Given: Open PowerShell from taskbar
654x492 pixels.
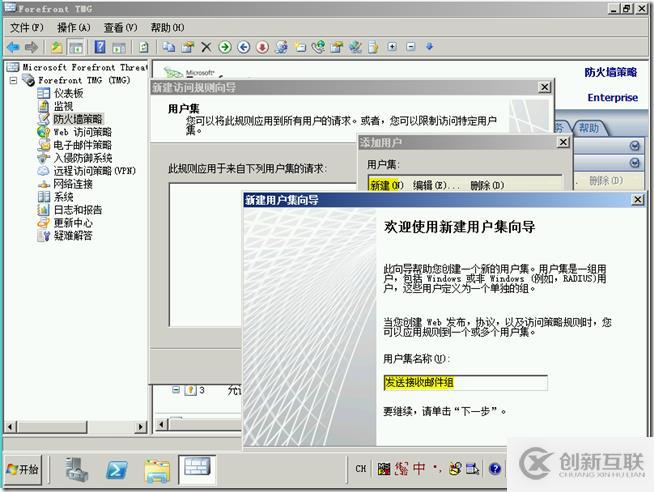Looking at the screenshot, I should tap(116, 470).
